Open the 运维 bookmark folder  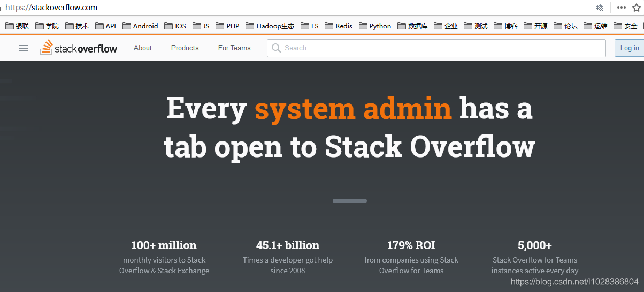coord(596,26)
